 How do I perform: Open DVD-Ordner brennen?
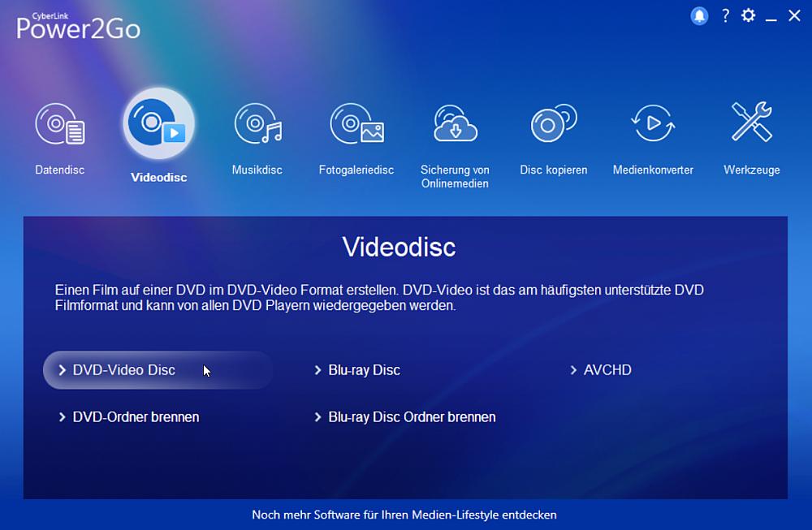136,417
